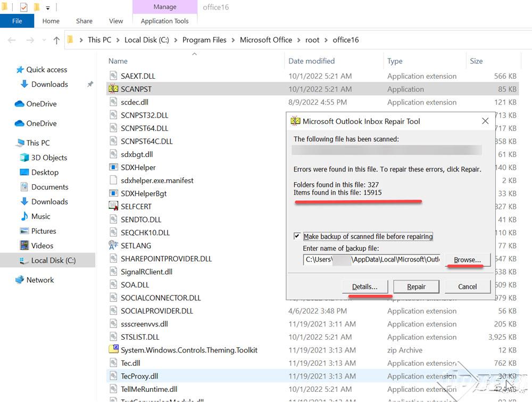
Task: Toggle Make backup of scanned file checkbox
Action: point(297,236)
